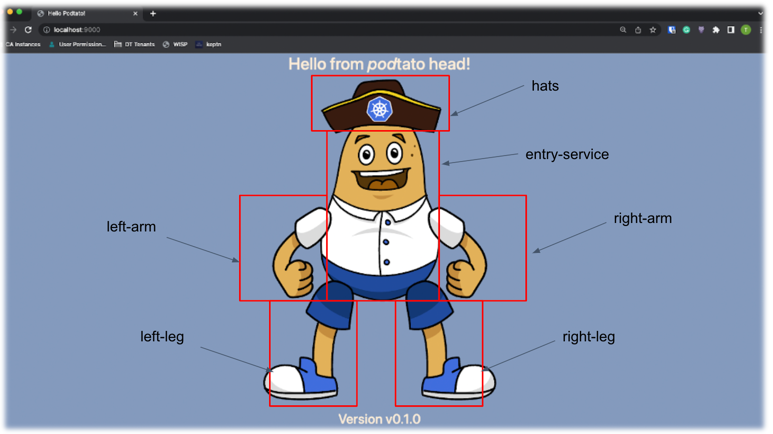Open the green profile avatar

(x=745, y=30)
